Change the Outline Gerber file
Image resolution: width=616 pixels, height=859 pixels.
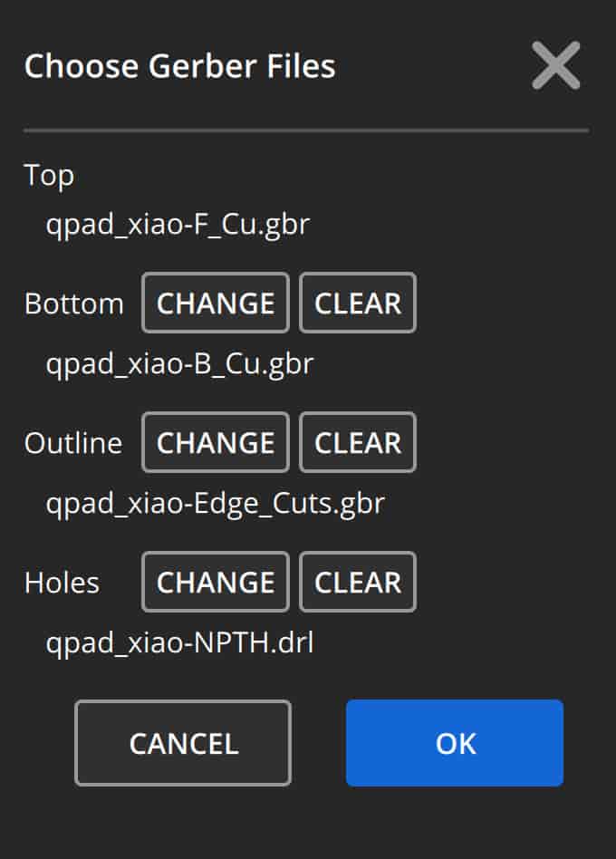pos(216,442)
